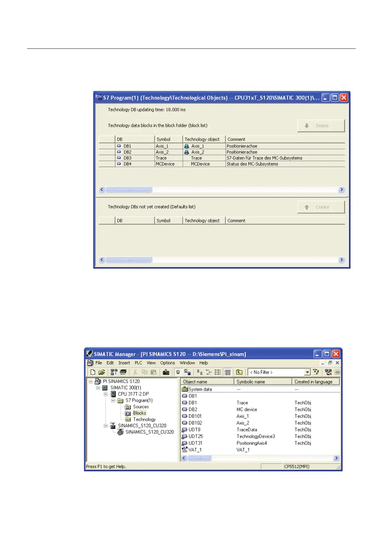Click the filter funnel edit icon
Viewport: 392px width, 555px height.
316,372
